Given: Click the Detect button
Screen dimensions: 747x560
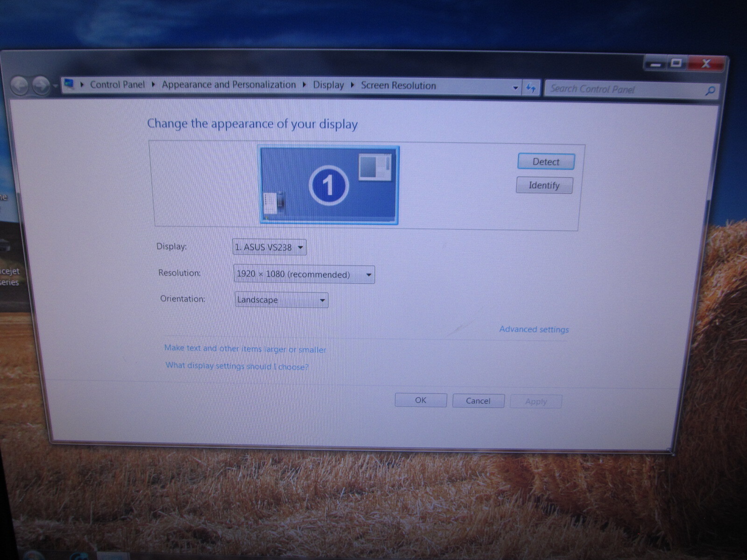Looking at the screenshot, I should click(546, 162).
